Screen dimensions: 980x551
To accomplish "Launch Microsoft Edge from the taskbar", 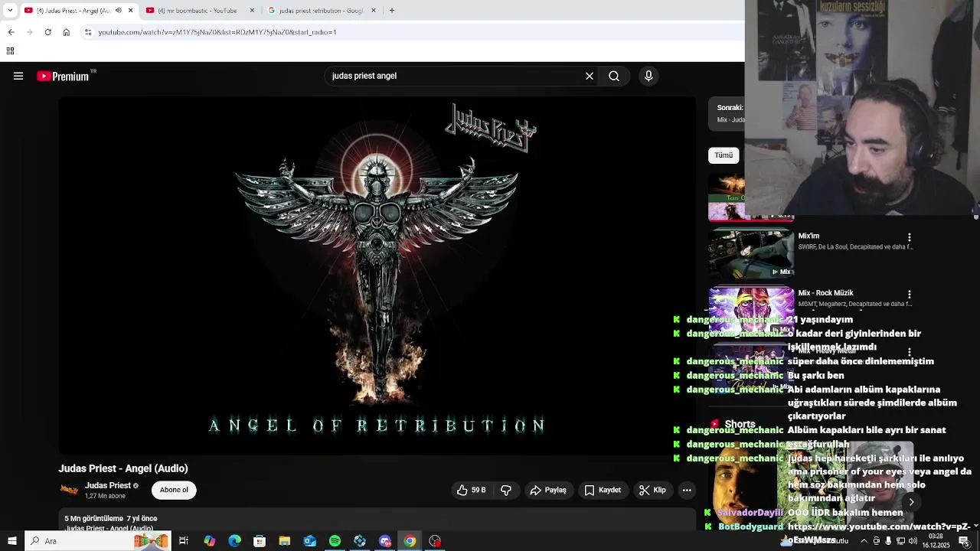I will click(x=234, y=541).
